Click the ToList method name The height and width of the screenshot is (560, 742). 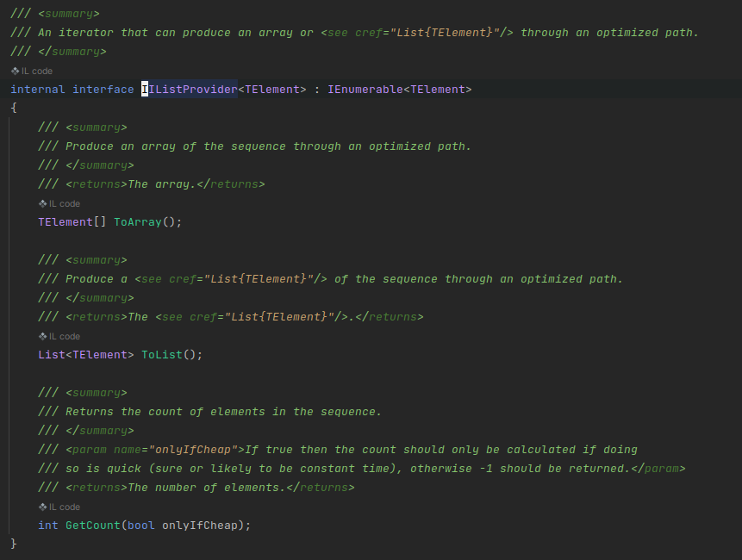tap(162, 355)
